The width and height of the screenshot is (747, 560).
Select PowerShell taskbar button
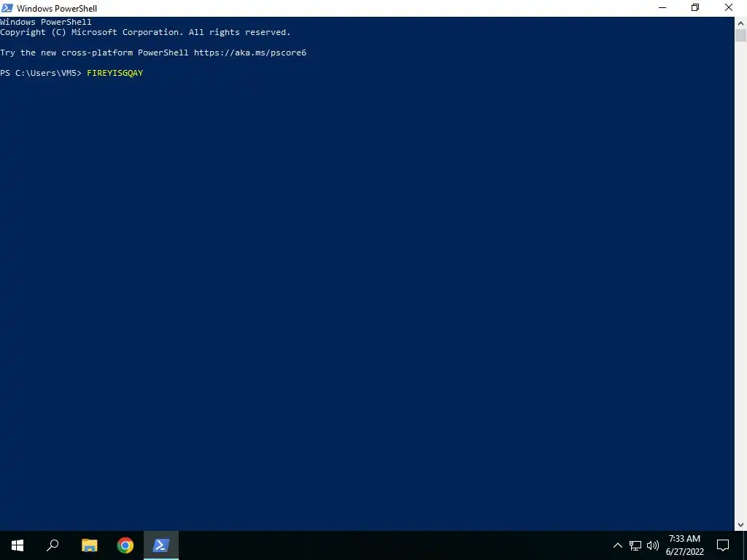[161, 545]
